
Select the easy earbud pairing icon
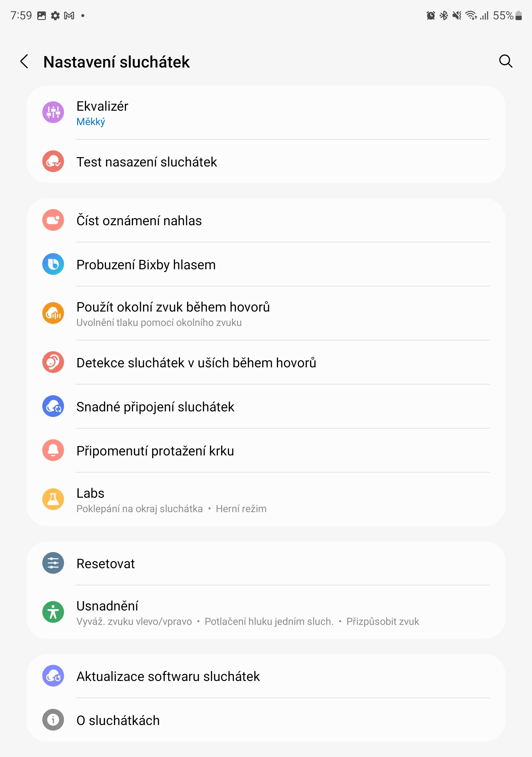click(x=53, y=406)
